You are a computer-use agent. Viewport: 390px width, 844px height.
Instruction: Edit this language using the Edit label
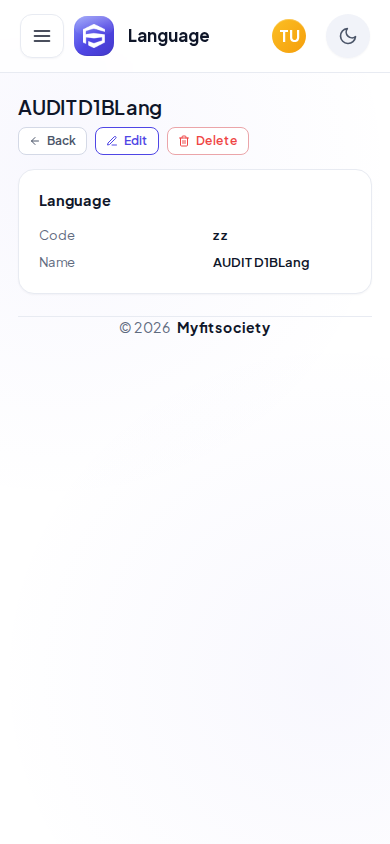136,140
